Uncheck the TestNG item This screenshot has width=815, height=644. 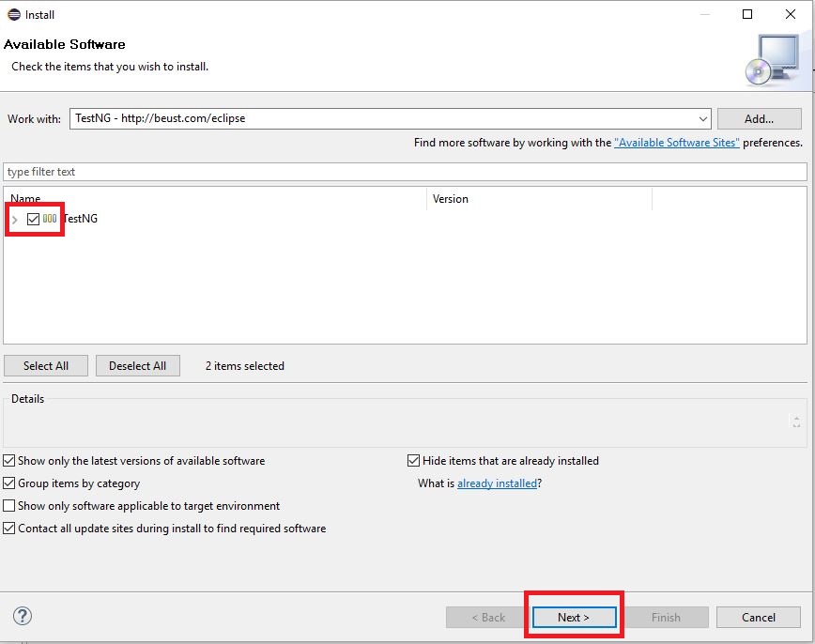[35, 219]
